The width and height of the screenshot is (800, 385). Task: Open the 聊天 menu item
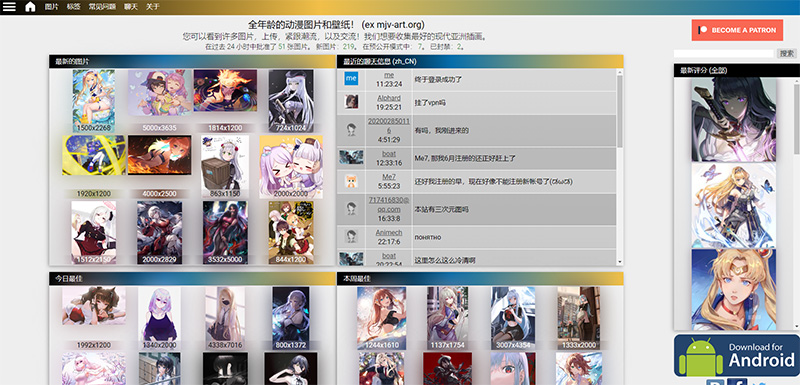coord(131,7)
